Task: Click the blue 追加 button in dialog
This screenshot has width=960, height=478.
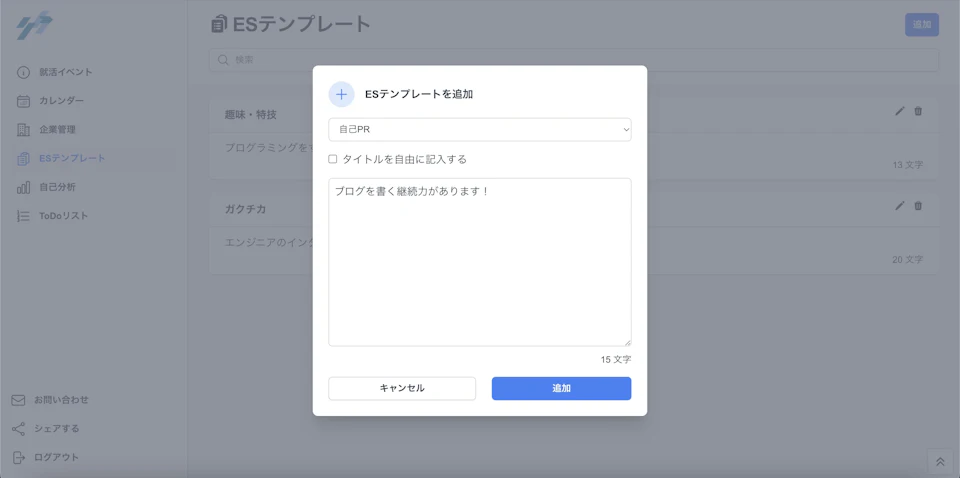Action: pyautogui.click(x=561, y=389)
